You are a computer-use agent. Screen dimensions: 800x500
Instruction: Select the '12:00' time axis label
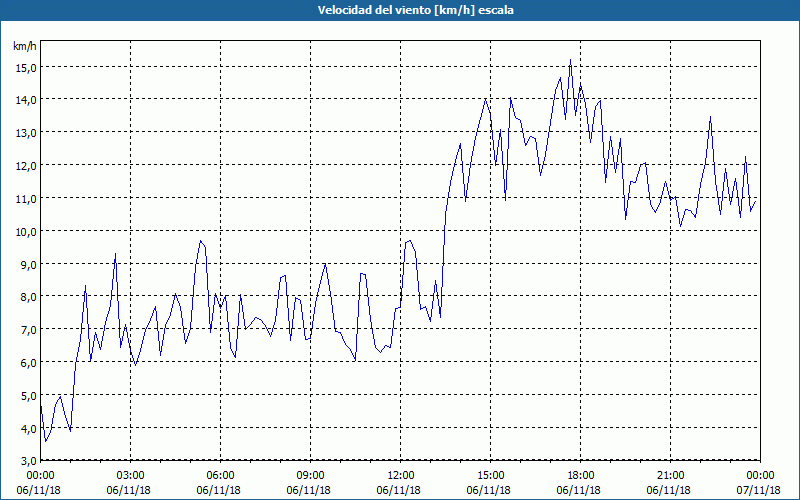tap(401, 476)
